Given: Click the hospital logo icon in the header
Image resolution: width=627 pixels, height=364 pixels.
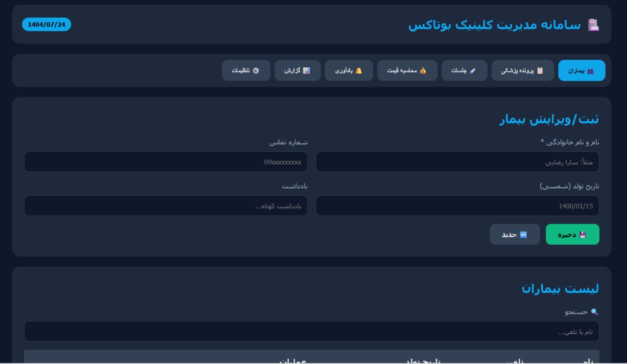Looking at the screenshot, I should click(x=593, y=25).
